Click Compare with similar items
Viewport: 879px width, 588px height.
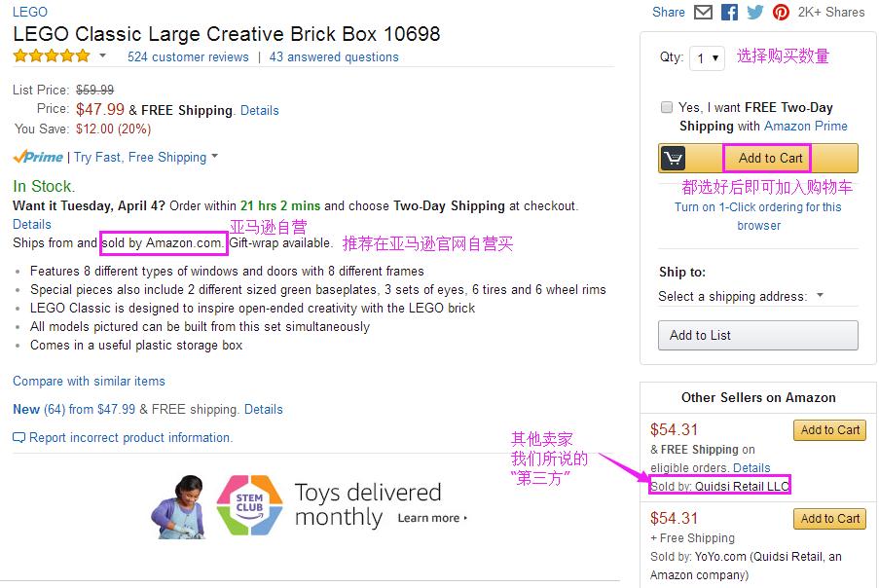point(89,381)
